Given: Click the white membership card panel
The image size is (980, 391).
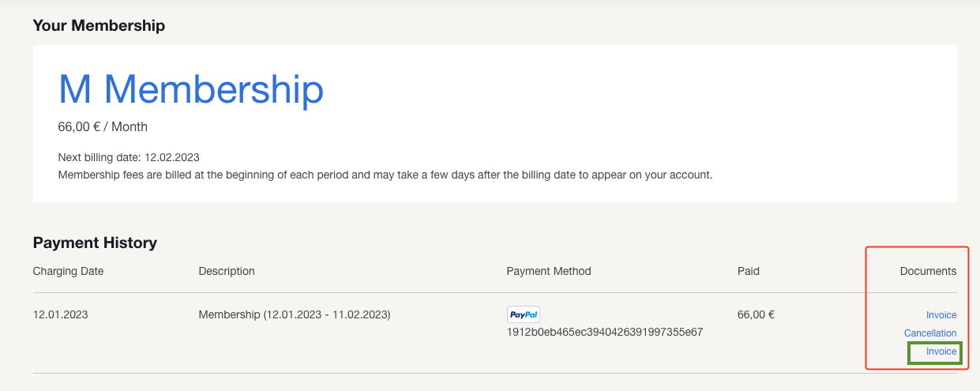Looking at the screenshot, I should 495,123.
